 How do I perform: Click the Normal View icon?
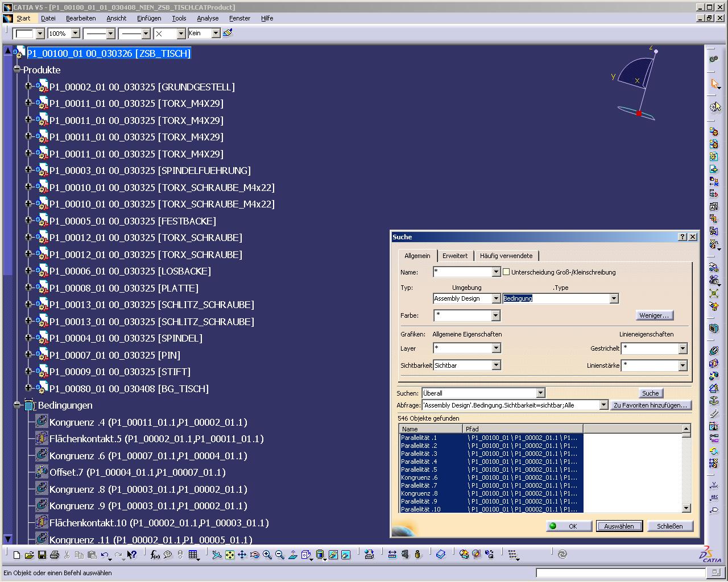(x=293, y=555)
